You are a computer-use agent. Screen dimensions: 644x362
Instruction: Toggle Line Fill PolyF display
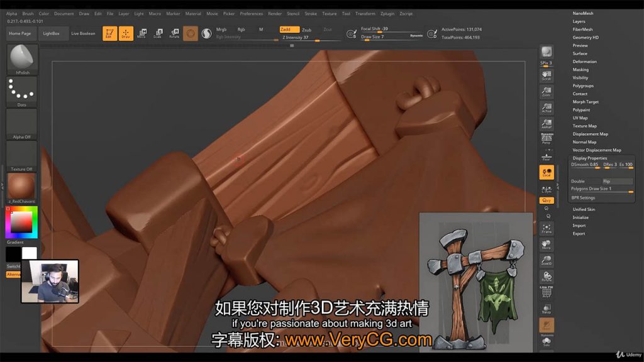(547, 292)
